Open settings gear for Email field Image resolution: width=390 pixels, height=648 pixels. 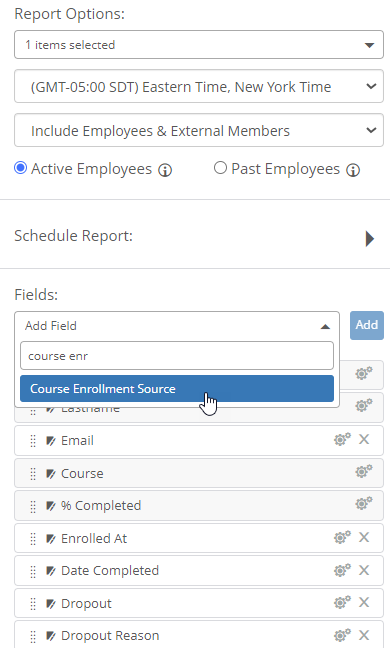342,439
